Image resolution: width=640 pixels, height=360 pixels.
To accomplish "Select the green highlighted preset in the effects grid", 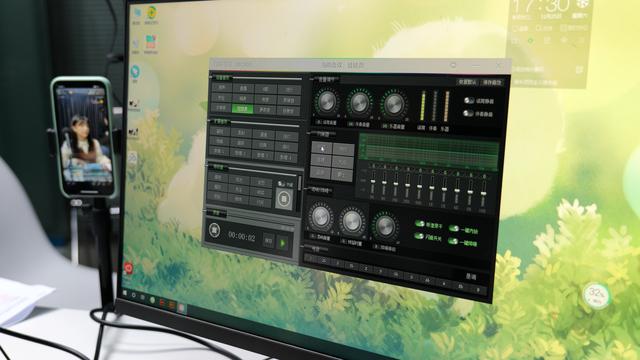I will tap(242, 109).
